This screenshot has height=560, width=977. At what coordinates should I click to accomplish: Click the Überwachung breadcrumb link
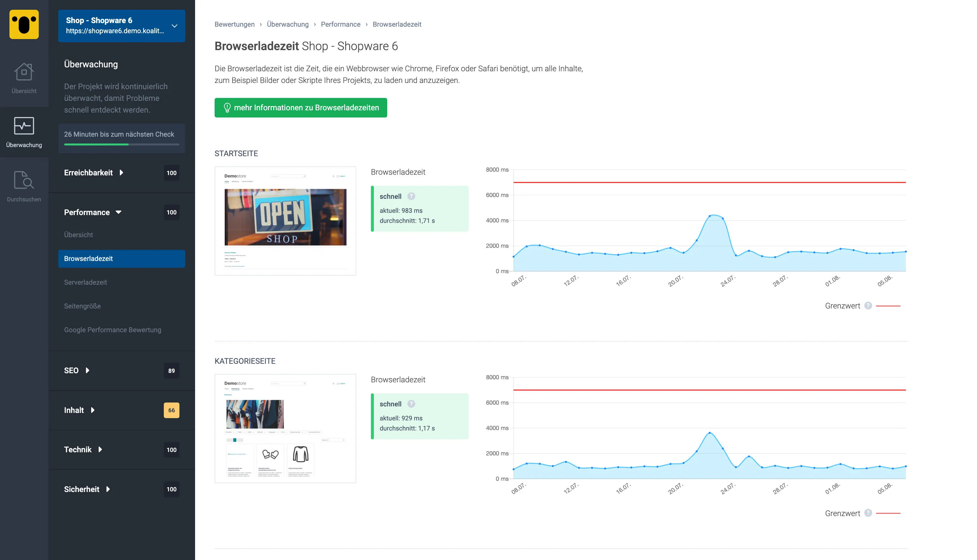coord(287,24)
